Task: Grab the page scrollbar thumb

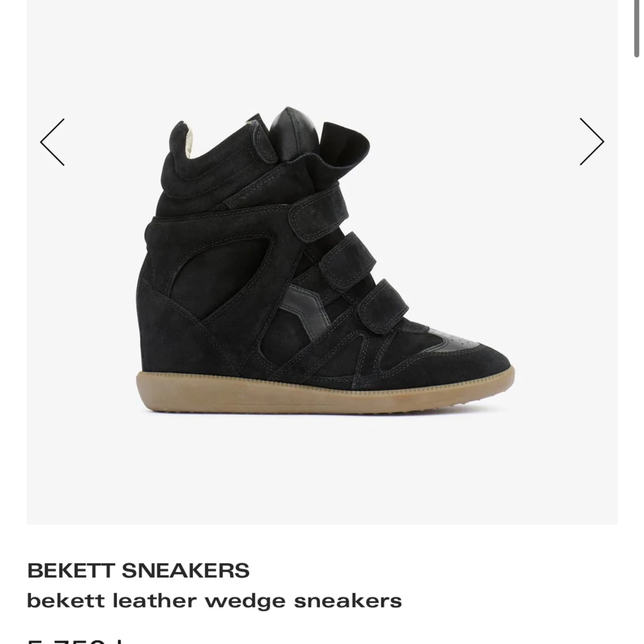Action: [x=637, y=28]
